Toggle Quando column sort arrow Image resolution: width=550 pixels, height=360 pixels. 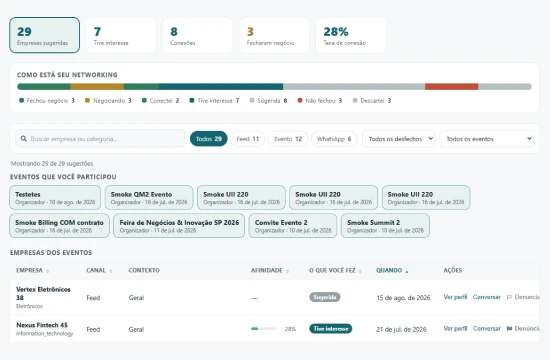point(407,271)
